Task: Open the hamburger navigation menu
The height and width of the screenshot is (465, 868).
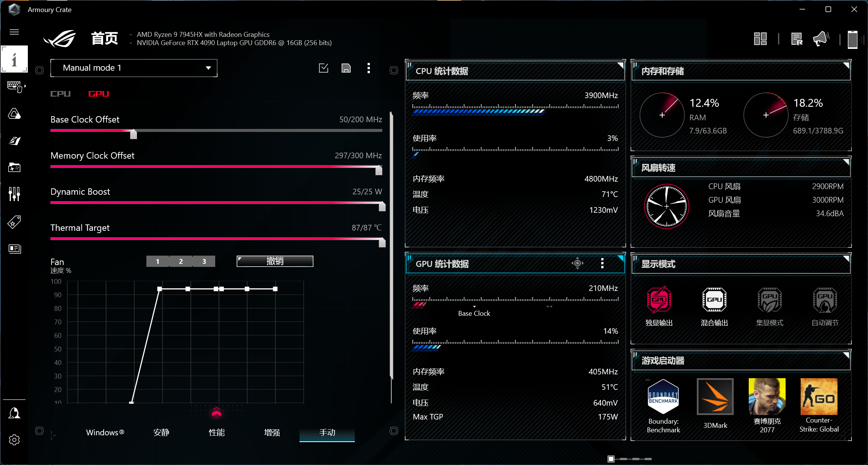Action: (x=14, y=32)
